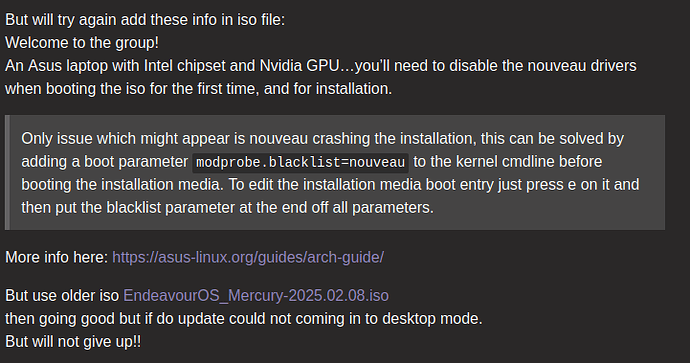Click quoted line starting "booting the installation media"

330,184
